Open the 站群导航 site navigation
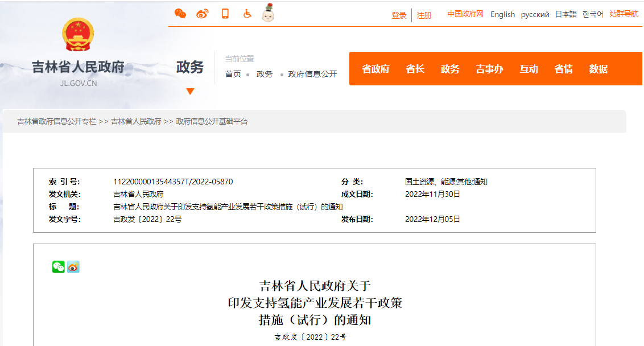 coord(624,14)
